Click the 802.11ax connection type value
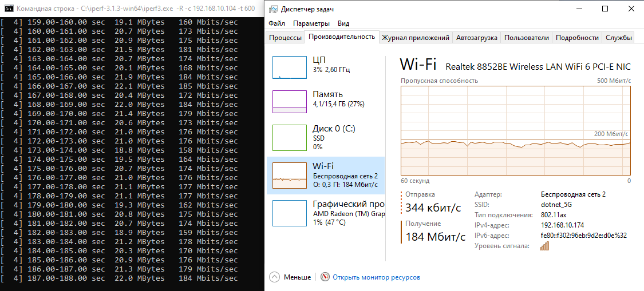The height and width of the screenshot is (291, 644). coord(555,215)
